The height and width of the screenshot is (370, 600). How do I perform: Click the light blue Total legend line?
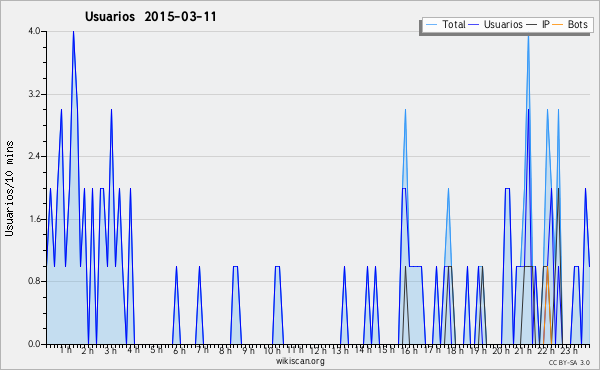coord(431,25)
